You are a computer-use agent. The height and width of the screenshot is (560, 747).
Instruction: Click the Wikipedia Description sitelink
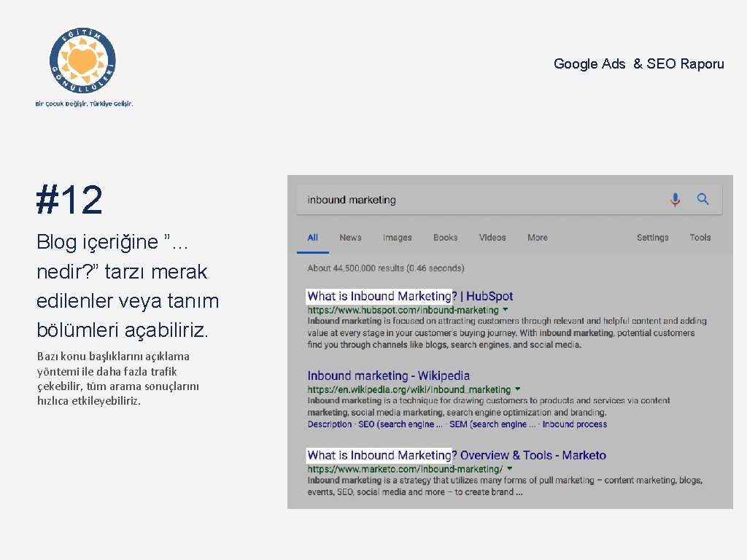329,424
